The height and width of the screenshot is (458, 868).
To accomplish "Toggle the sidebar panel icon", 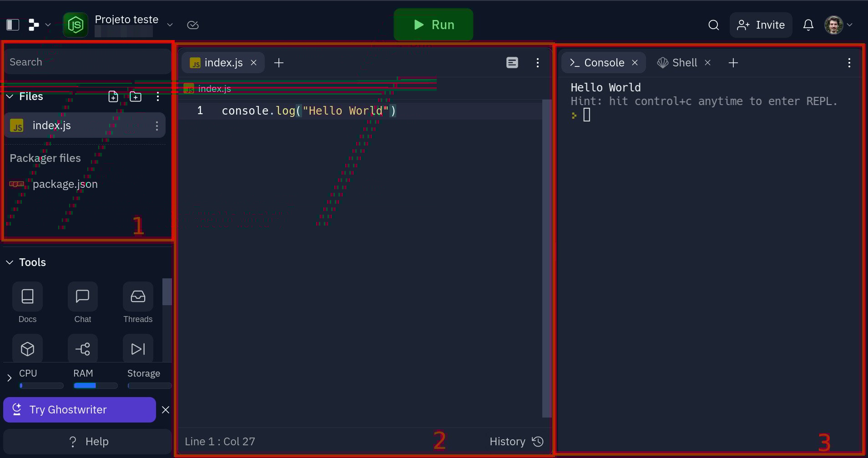I will (13, 25).
